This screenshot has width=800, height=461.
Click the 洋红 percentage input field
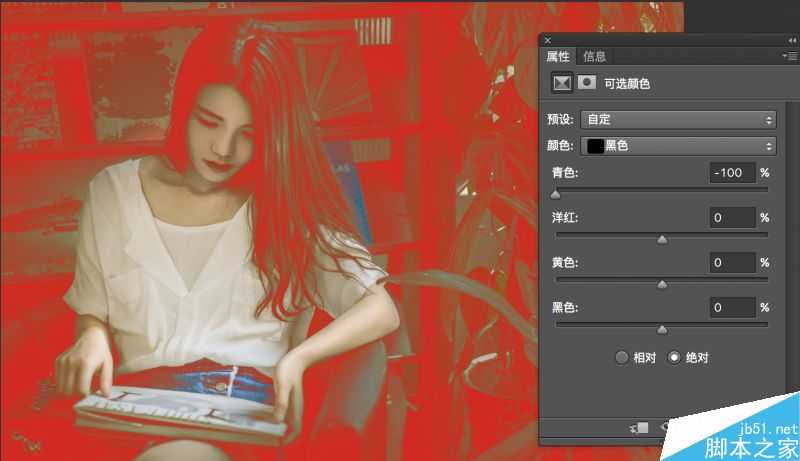731,218
